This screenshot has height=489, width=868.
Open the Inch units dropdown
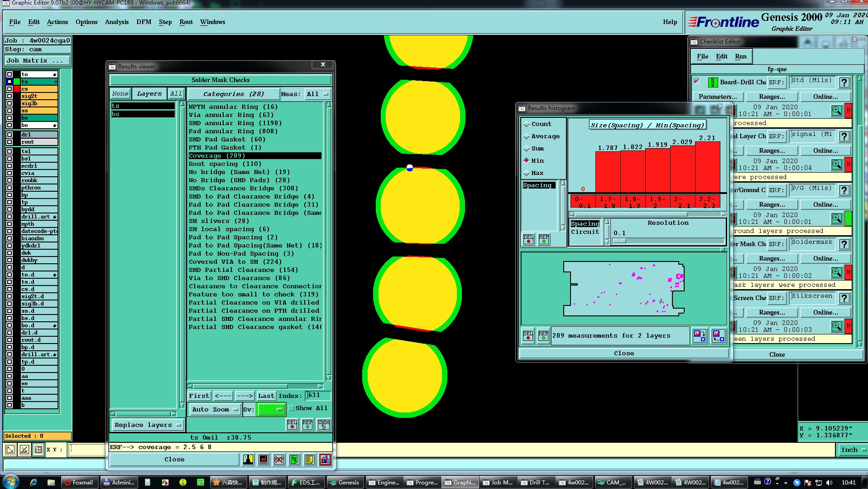[x=853, y=450]
